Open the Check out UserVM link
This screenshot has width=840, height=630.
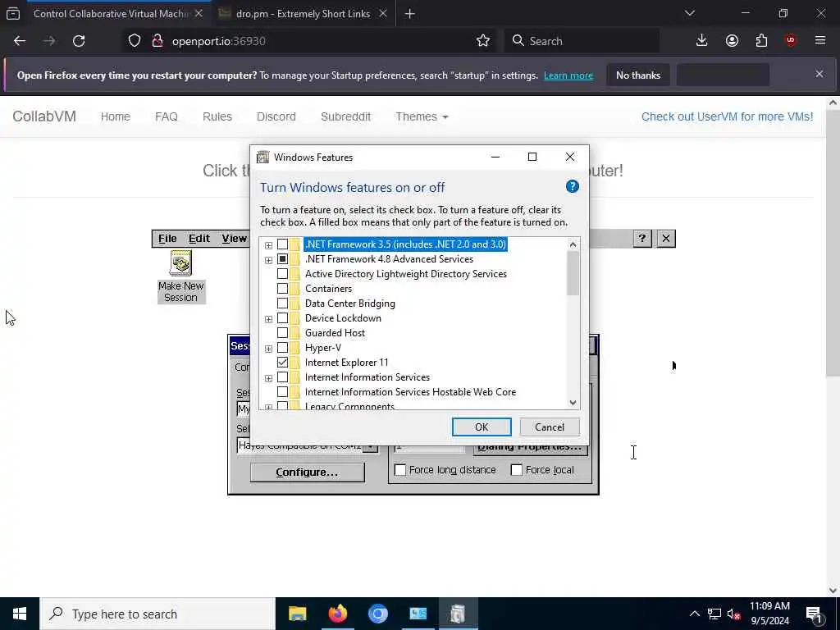click(727, 116)
